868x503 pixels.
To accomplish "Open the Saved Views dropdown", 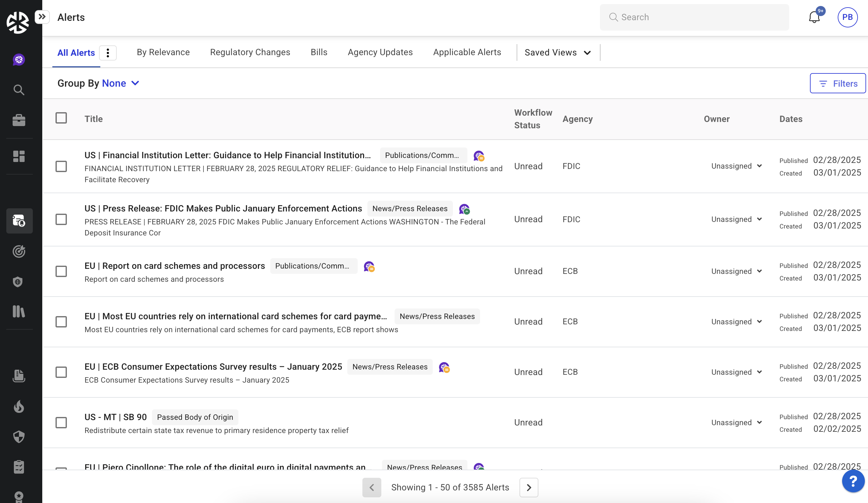I will pyautogui.click(x=558, y=52).
